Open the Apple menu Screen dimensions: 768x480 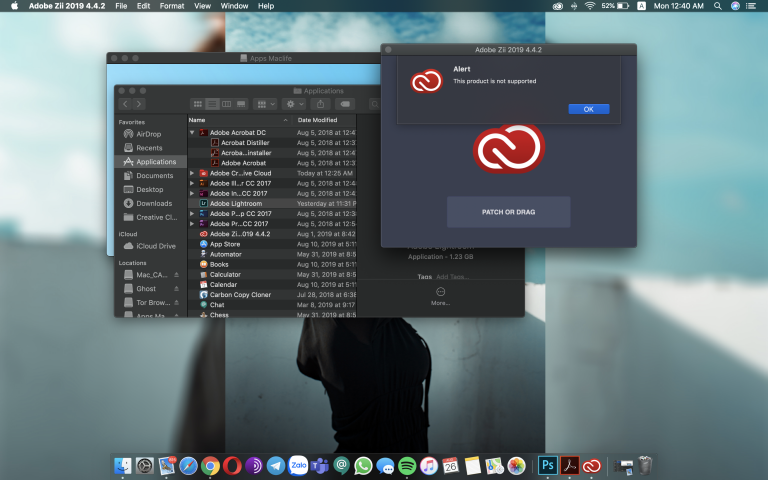14,6
